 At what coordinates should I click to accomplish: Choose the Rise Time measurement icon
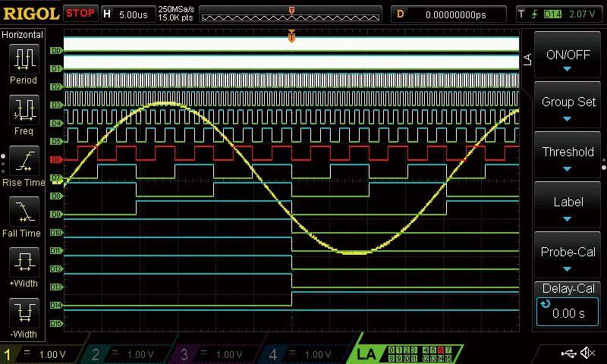coord(24,162)
